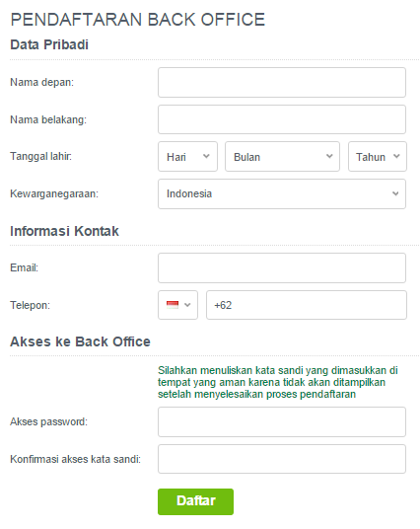Viewport: 420px width, 529px height.
Task: Click the Konfirmasi akses kata sandi field
Action: [282, 459]
